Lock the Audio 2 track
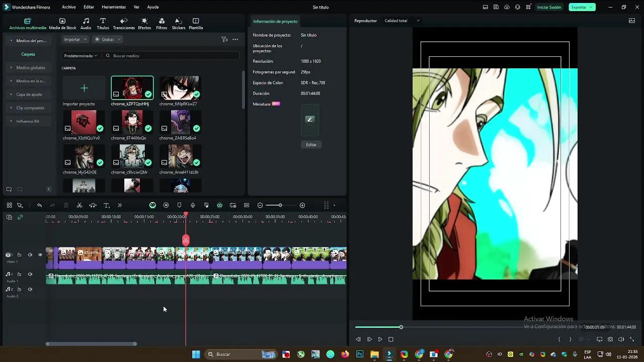The height and width of the screenshot is (362, 644). click(19, 289)
